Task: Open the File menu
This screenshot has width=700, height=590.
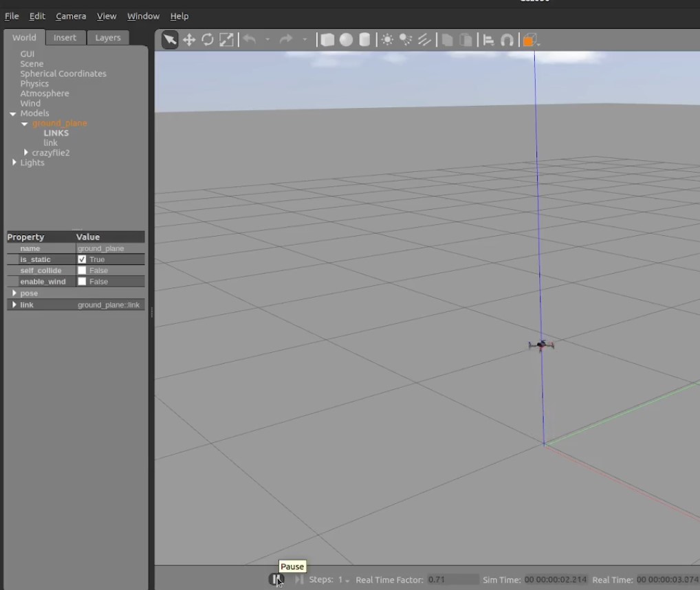Action: 12,16
